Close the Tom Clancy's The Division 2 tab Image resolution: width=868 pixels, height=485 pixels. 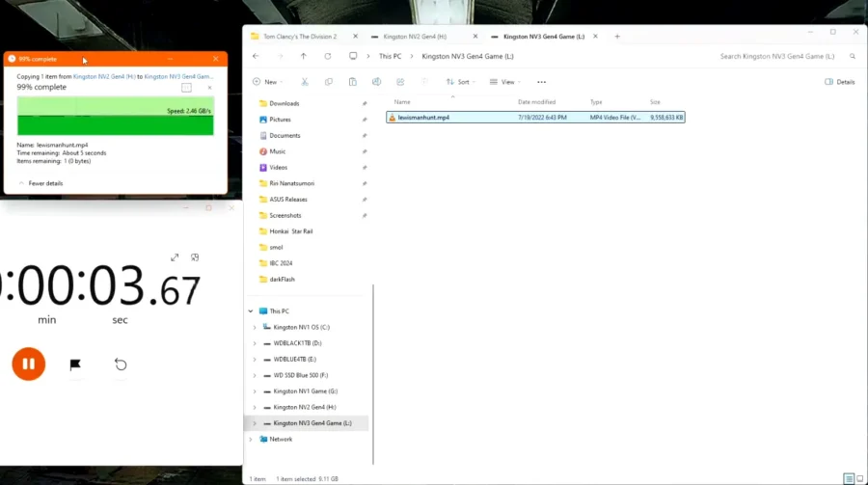355,37
